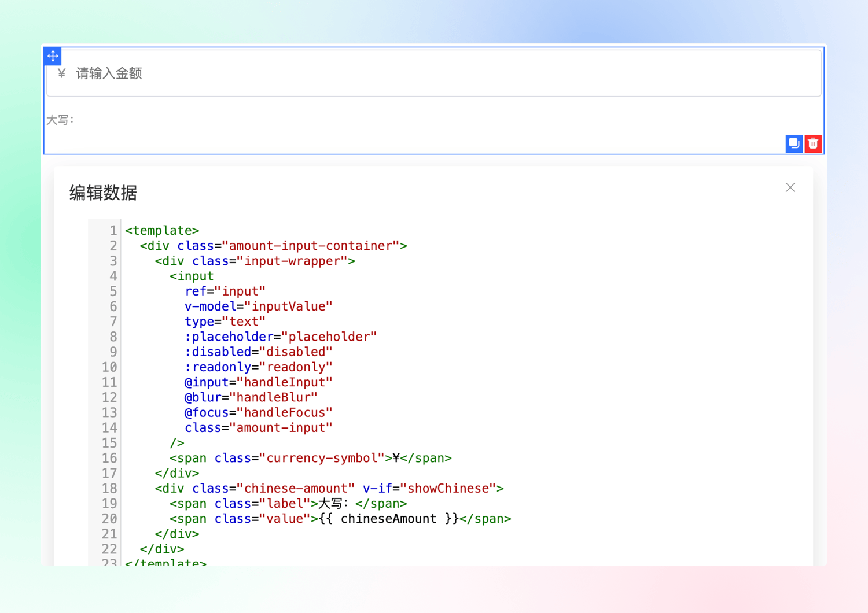
Task: Click the :disabled="disabled" code line
Action: click(258, 352)
